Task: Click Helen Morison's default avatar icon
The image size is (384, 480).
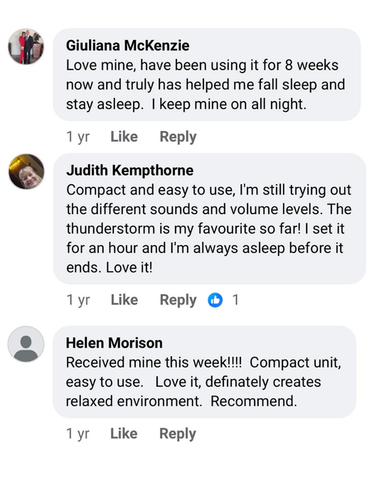Action: click(x=26, y=344)
